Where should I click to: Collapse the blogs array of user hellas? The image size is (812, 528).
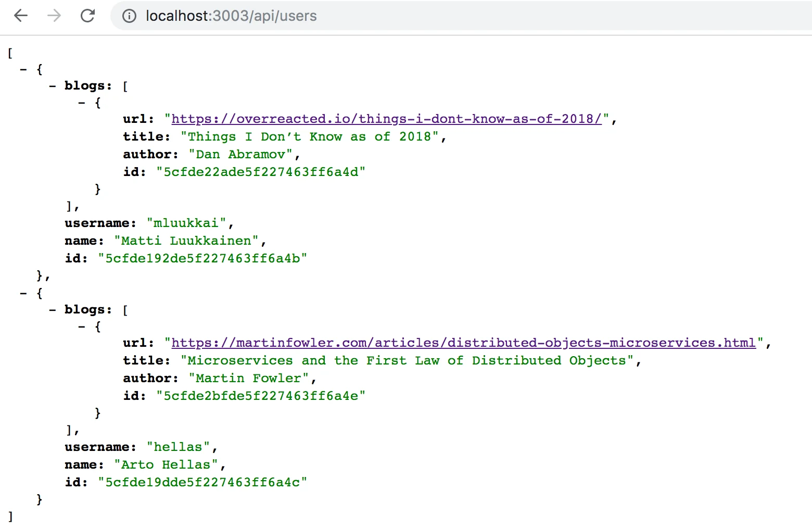click(53, 310)
